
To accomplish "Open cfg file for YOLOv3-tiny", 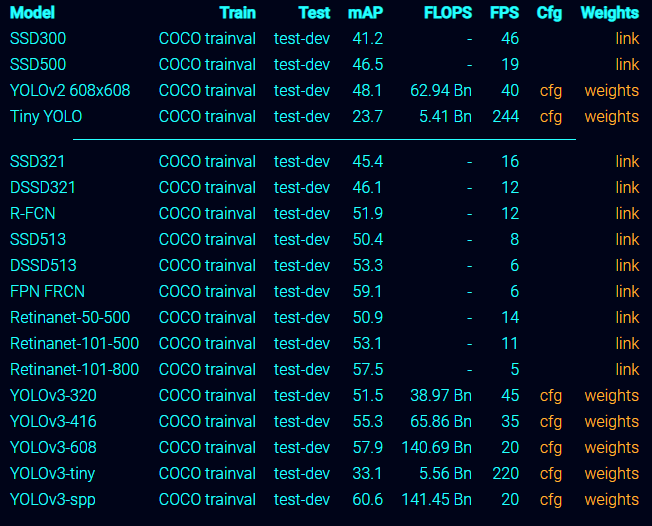I will (551, 474).
